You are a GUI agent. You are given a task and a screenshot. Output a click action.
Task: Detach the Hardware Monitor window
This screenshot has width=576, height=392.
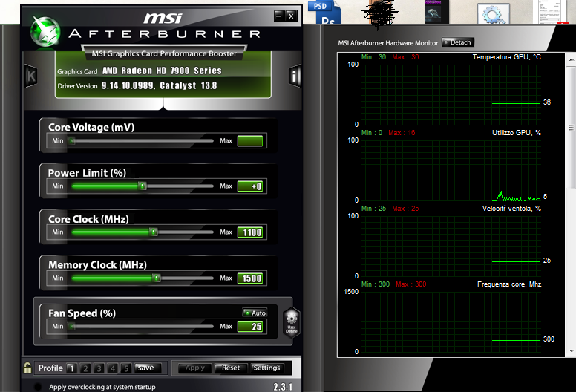point(458,42)
